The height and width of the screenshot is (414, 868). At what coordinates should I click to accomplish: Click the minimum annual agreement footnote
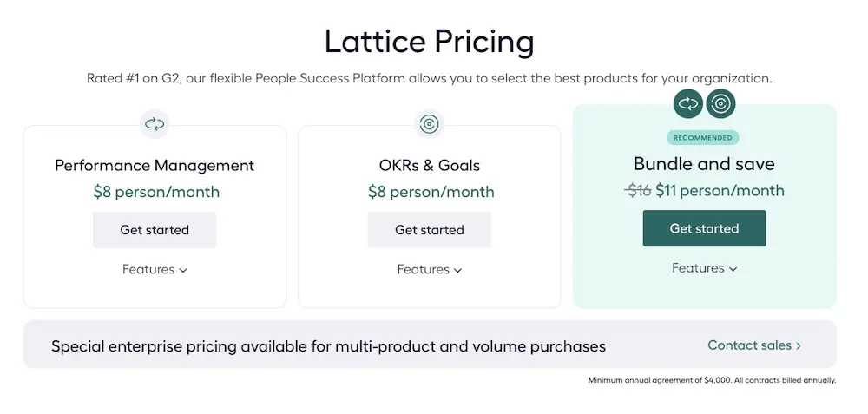pyautogui.click(x=712, y=380)
